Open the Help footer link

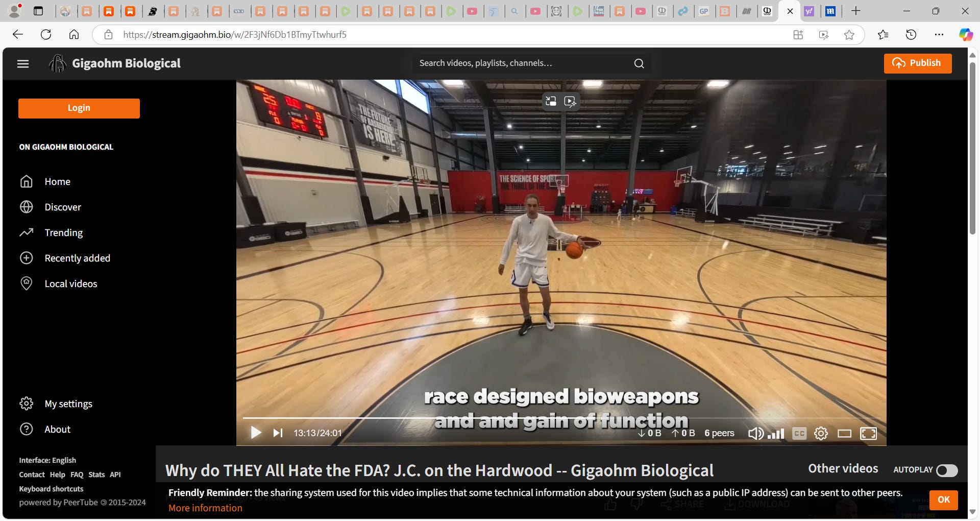coord(57,475)
